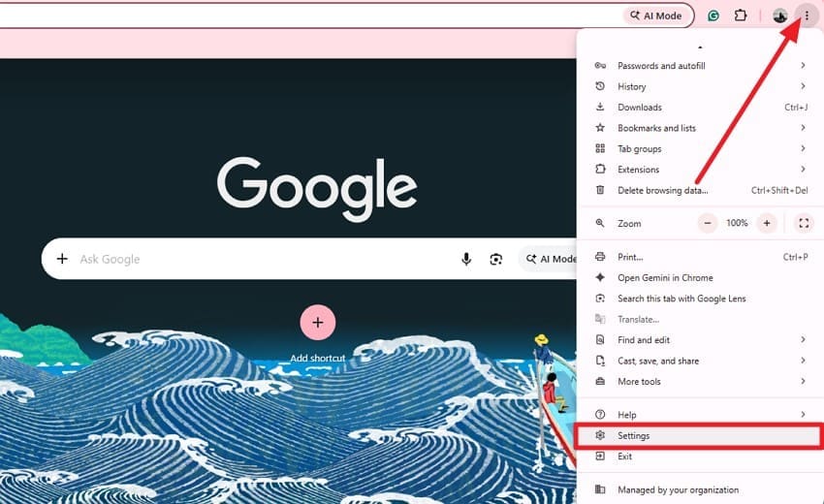Click the toolbox icon beside More tools

click(x=600, y=381)
